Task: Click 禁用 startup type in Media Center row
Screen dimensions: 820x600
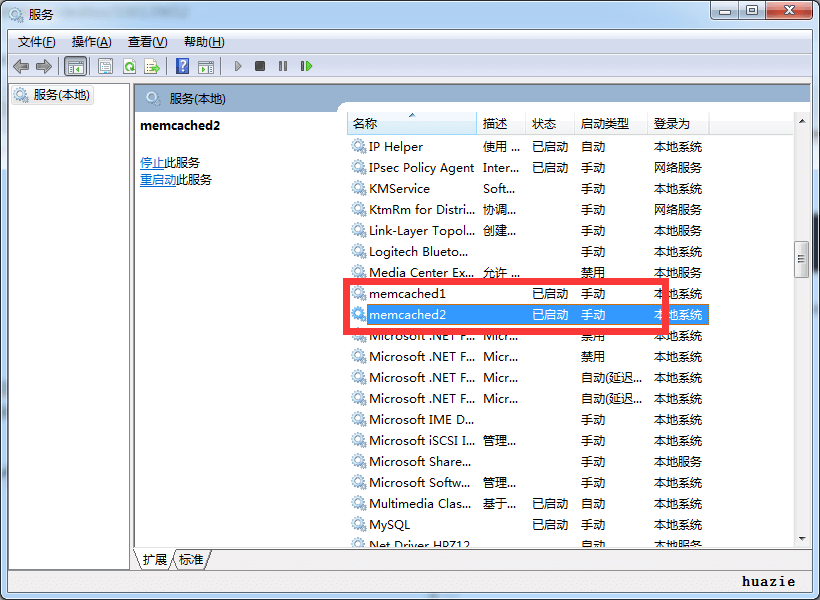Action: coord(593,273)
